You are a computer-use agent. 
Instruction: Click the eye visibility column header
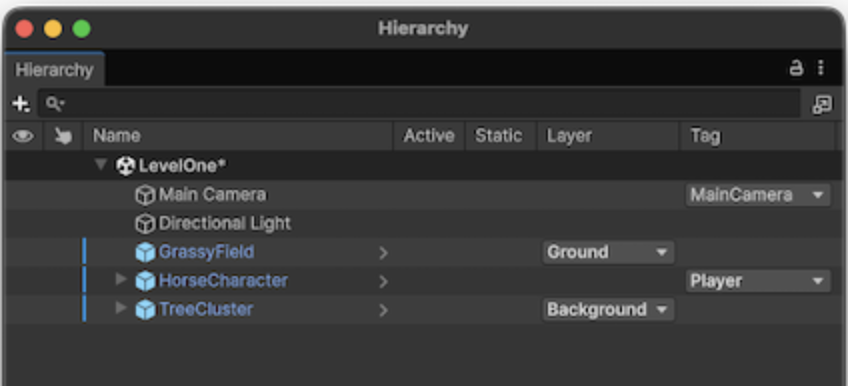click(x=23, y=136)
